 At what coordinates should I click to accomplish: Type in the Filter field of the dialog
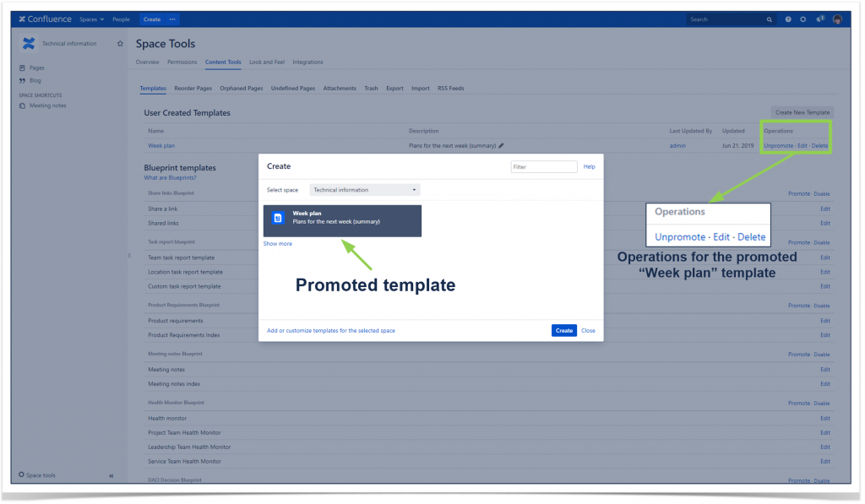coord(543,166)
